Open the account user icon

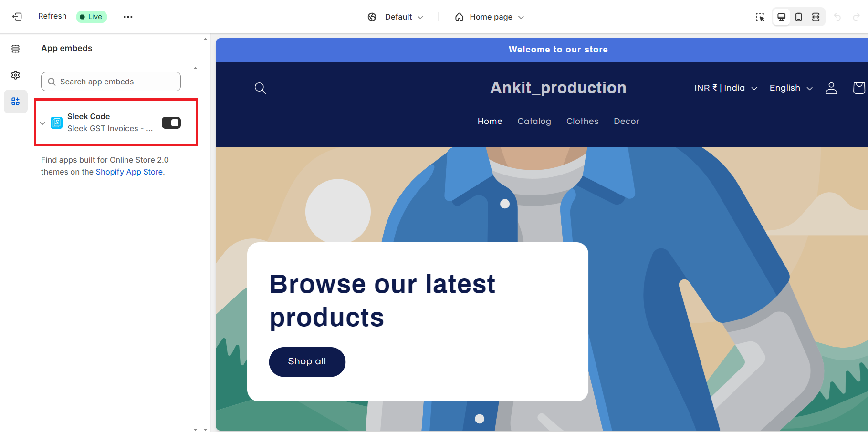[x=831, y=88]
